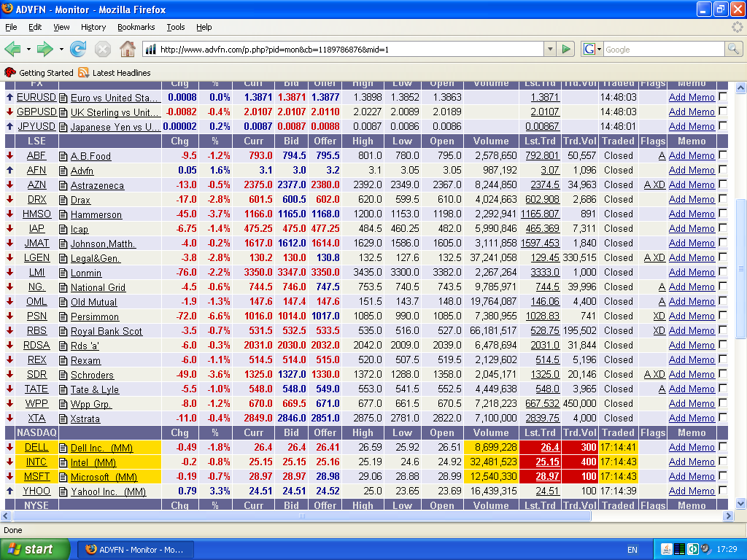Image resolution: width=747 pixels, height=560 pixels.
Task: Open the Bookmarks menu
Action: 136,27
